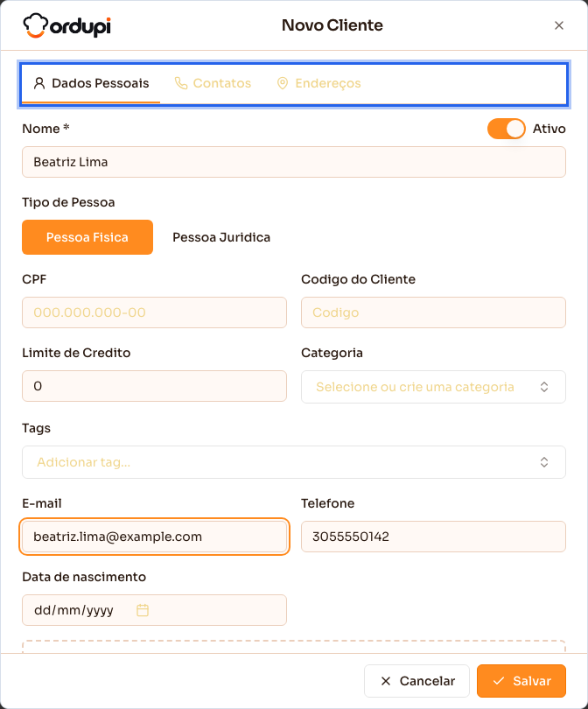Open the Adicionar tag dropdown
The image size is (588, 709).
pos(294,462)
